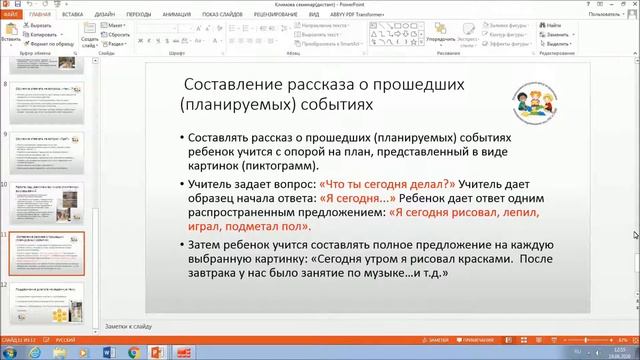Viewport: 640px width, 360px height.
Task: Pick the rectangle shape in shapes gallery
Action: pyautogui.click(x=397, y=26)
